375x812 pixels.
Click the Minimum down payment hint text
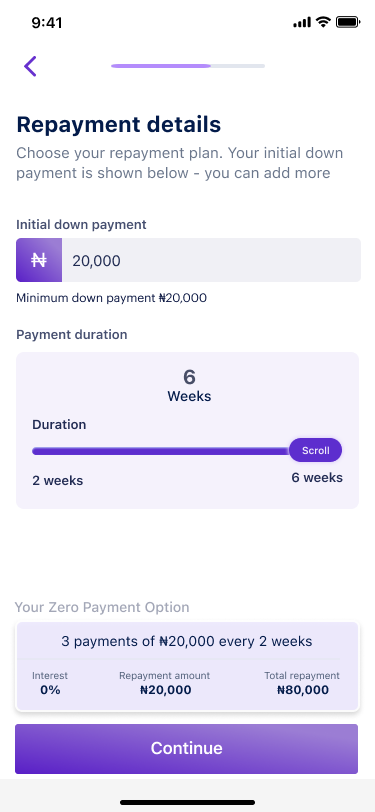coord(111,298)
